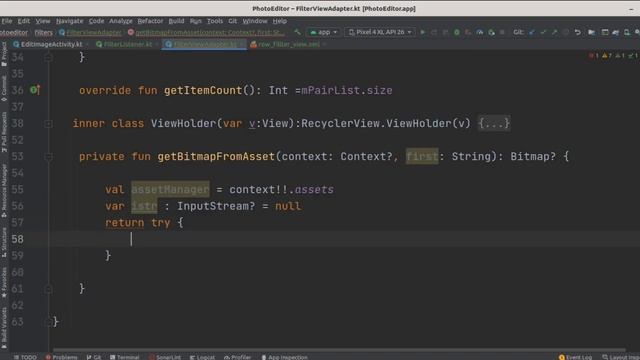Viewport: 640px width, 360px height.
Task: Click the fold end marker on line 61
Action: [48, 289]
